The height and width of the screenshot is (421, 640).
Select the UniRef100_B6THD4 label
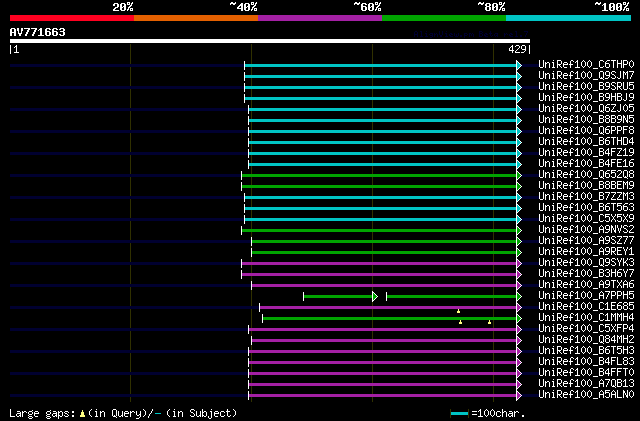coord(587,142)
